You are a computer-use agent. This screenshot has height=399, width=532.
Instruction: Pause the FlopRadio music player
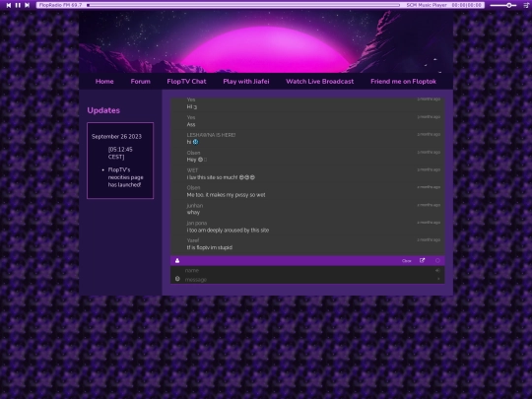coord(18,5)
